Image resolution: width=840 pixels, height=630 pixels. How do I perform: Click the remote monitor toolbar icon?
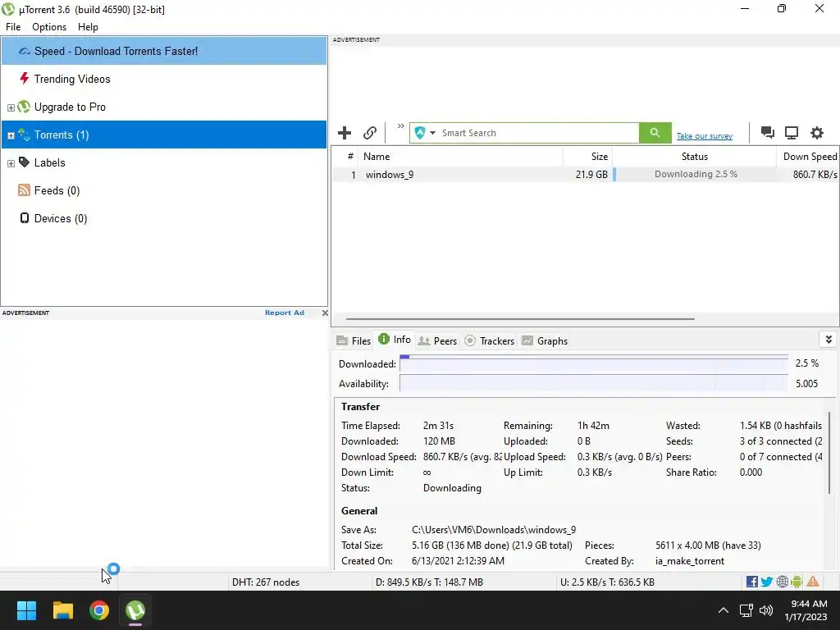(x=792, y=133)
